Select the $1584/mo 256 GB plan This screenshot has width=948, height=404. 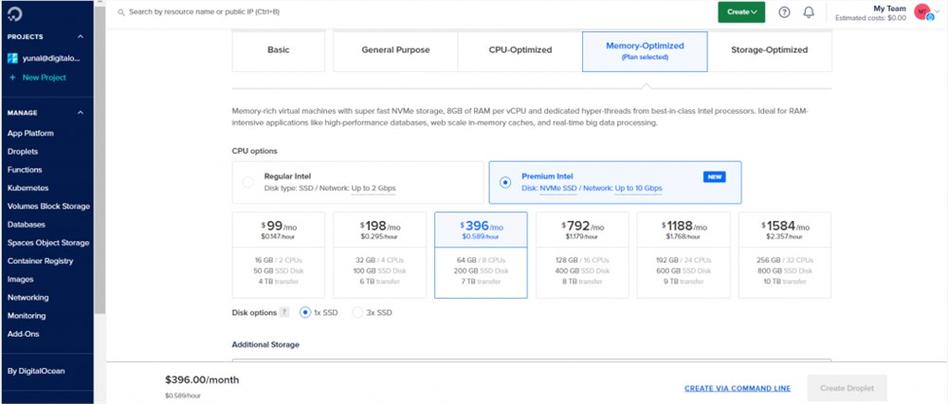785,255
